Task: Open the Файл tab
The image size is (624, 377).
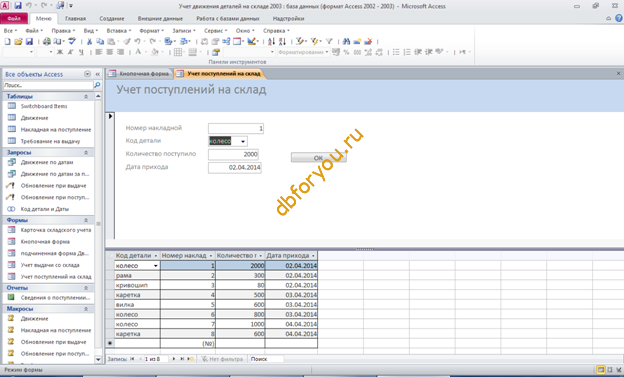Action: (14, 18)
